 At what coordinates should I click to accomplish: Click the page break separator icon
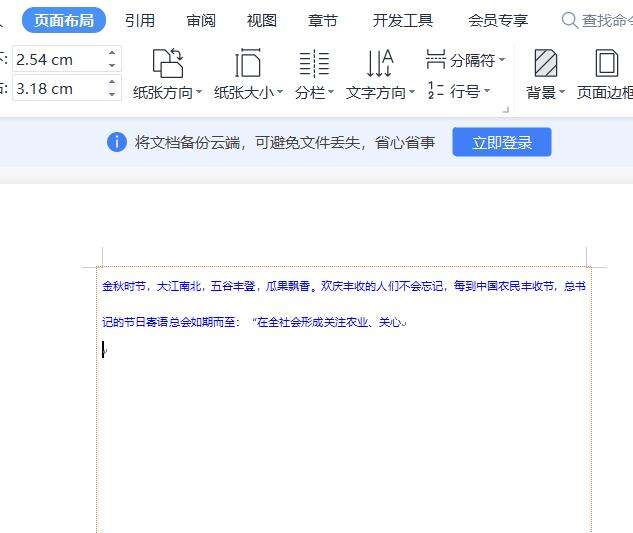tap(436, 60)
